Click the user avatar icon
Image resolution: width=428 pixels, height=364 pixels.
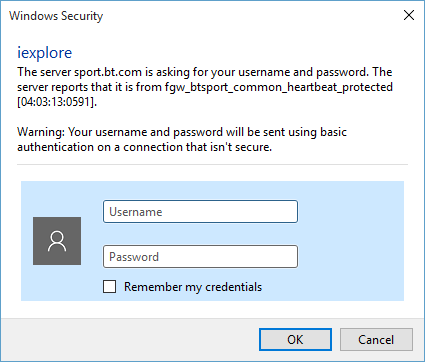pos(57,242)
